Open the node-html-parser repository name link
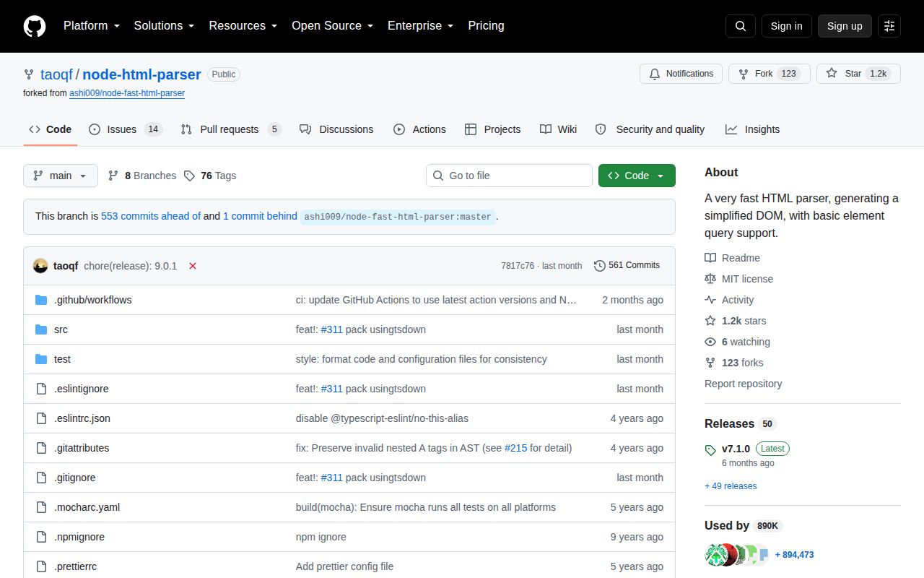This screenshot has width=924, height=578. (x=142, y=74)
